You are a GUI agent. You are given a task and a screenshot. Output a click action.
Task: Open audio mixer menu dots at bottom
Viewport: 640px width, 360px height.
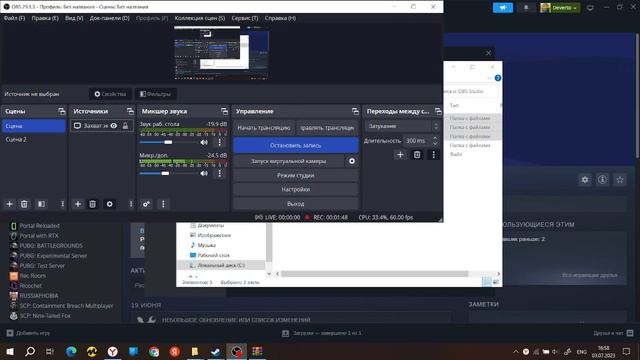pos(163,204)
